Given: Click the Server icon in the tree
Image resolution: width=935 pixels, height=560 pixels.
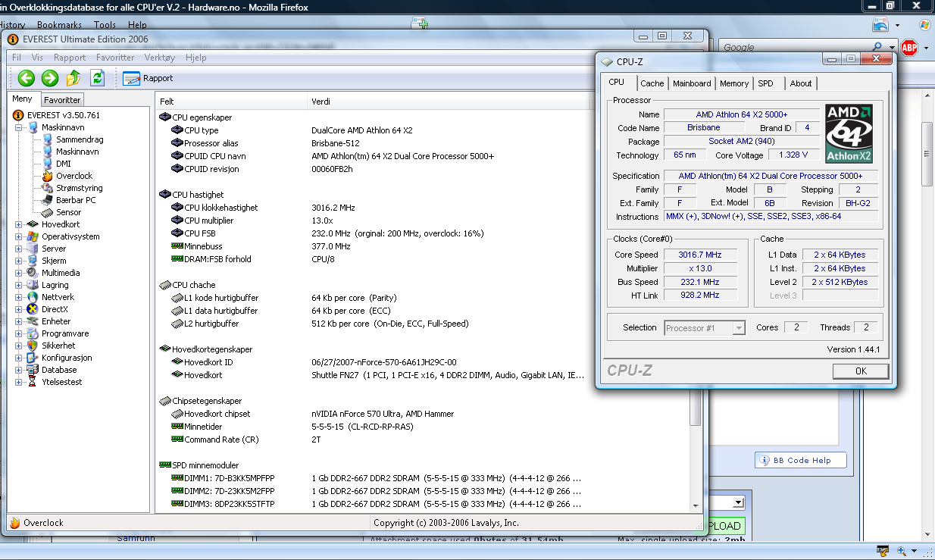Looking at the screenshot, I should tap(33, 249).
